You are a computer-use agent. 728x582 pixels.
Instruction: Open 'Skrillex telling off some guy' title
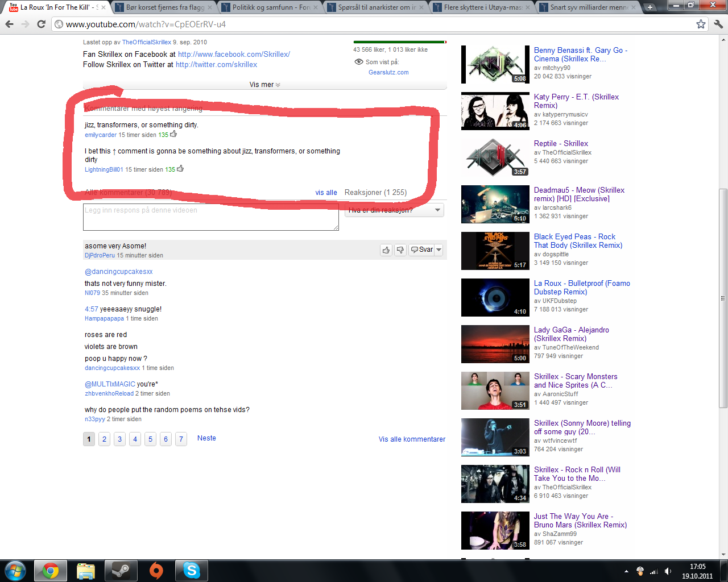point(582,427)
